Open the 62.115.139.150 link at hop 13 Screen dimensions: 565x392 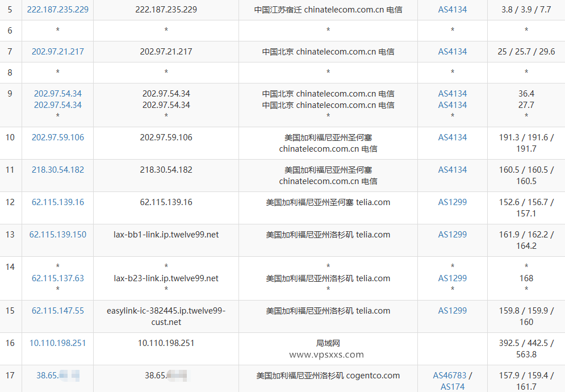(x=57, y=234)
